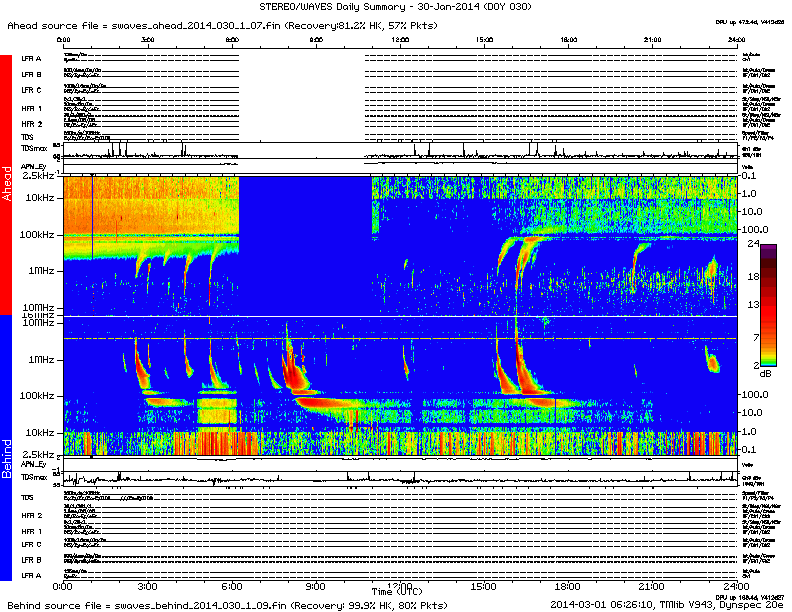Click the 24:00 tick on the bottom time axis
This screenshot has width=792, height=612.
pyautogui.click(x=736, y=586)
